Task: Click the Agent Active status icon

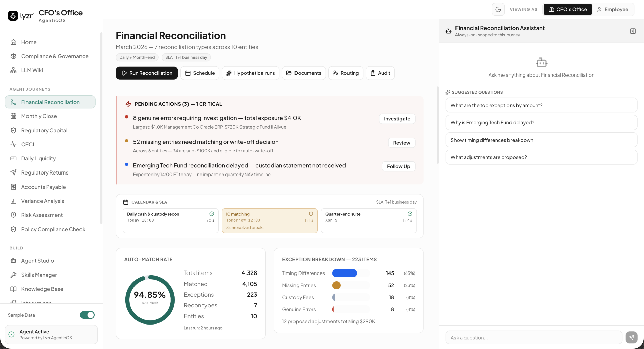Action: [12, 334]
